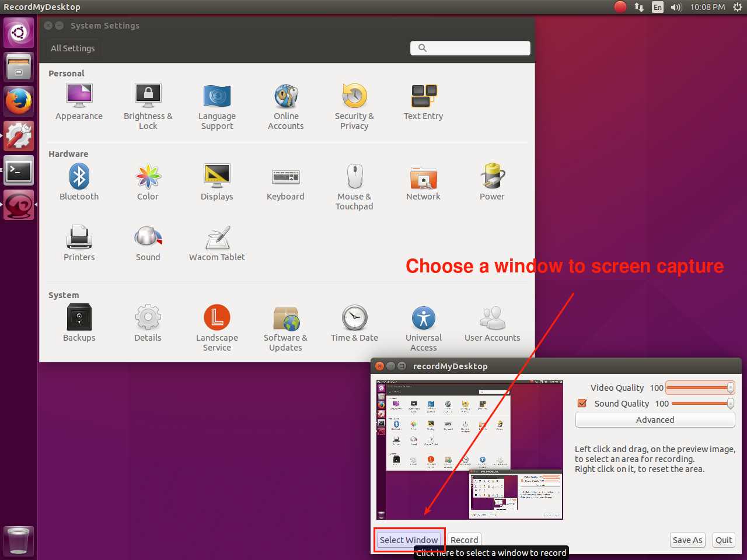Open Online Accounts settings
This screenshot has width=747, height=560.
(x=285, y=107)
